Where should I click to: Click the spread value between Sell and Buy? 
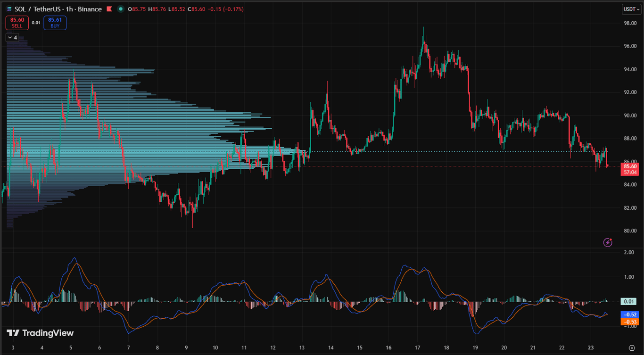click(x=36, y=23)
